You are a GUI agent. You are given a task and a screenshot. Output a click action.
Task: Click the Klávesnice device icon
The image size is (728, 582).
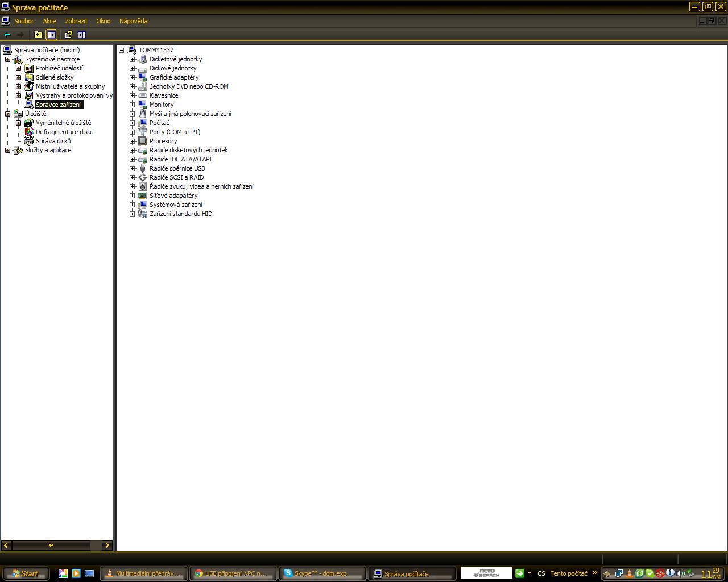tap(143, 95)
